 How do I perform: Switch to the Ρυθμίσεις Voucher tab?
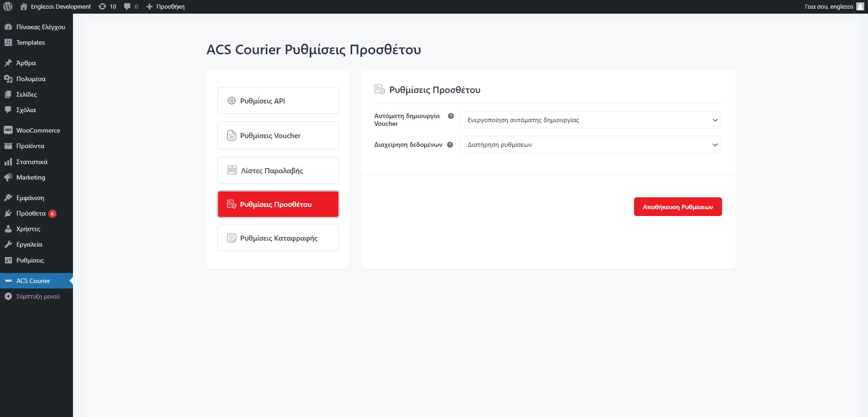coord(278,135)
